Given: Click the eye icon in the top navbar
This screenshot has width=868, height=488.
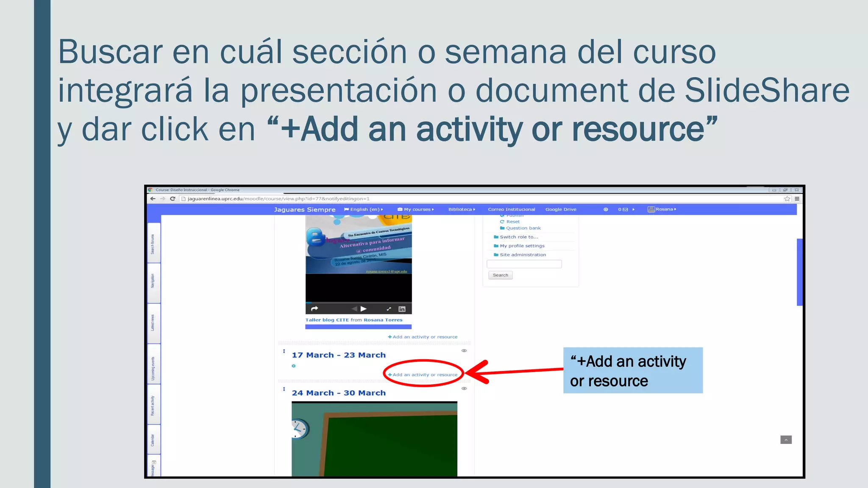Looking at the screenshot, I should point(606,209).
